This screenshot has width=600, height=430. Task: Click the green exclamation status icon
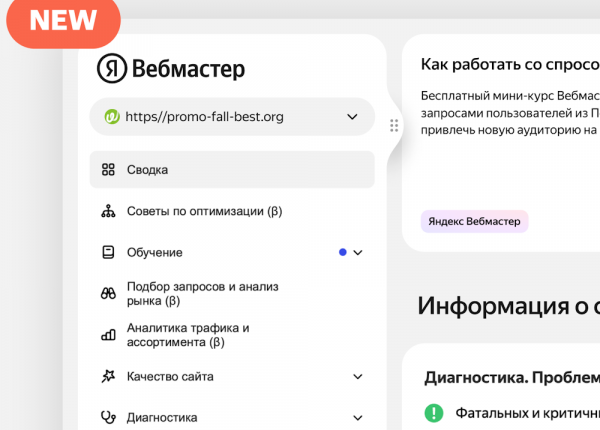point(433,412)
